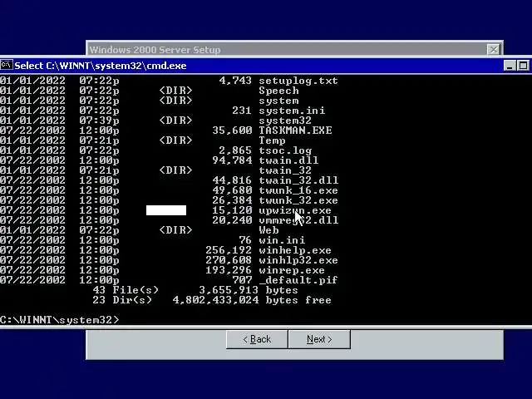Click winhlp32.exe file name

pos(298,260)
